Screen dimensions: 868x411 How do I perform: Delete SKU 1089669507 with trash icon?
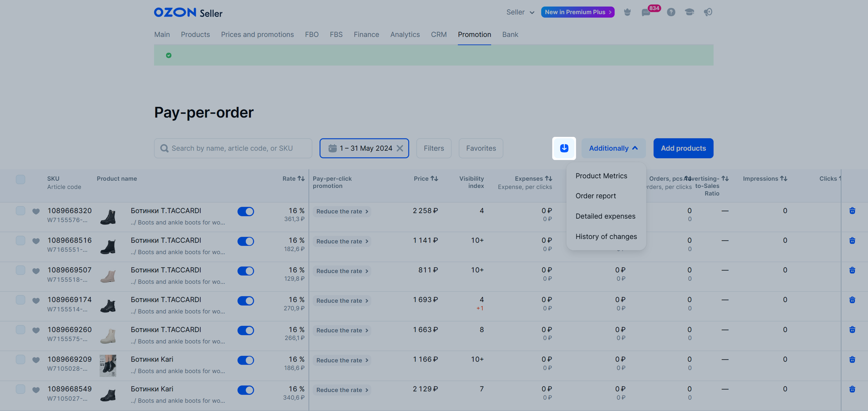(x=852, y=270)
